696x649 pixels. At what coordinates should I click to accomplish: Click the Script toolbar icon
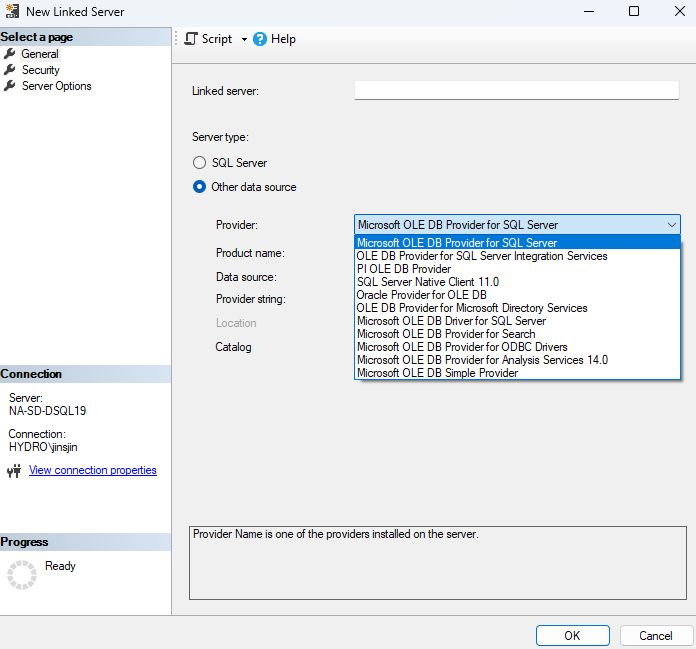[x=191, y=39]
